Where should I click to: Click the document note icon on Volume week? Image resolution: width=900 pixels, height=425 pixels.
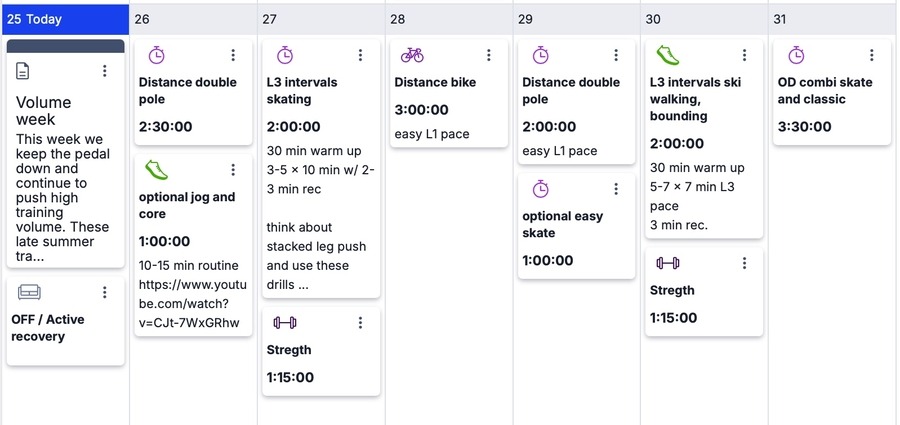click(24, 71)
